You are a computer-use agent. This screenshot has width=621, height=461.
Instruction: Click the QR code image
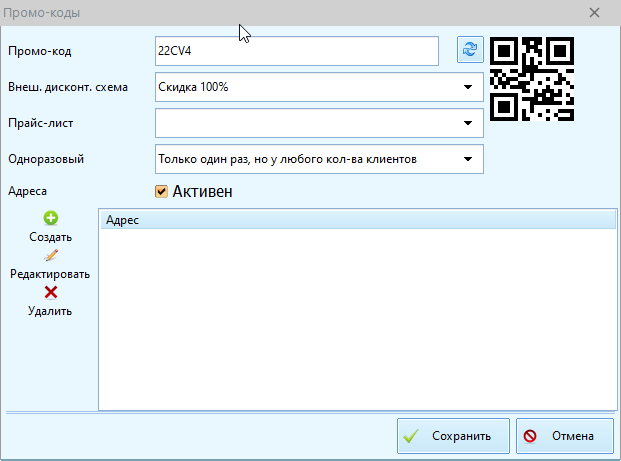535,78
